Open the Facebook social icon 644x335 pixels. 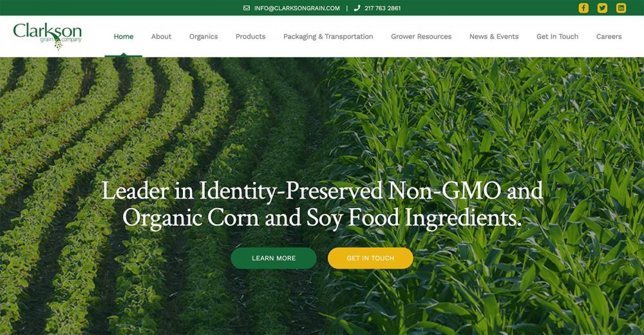(x=583, y=8)
